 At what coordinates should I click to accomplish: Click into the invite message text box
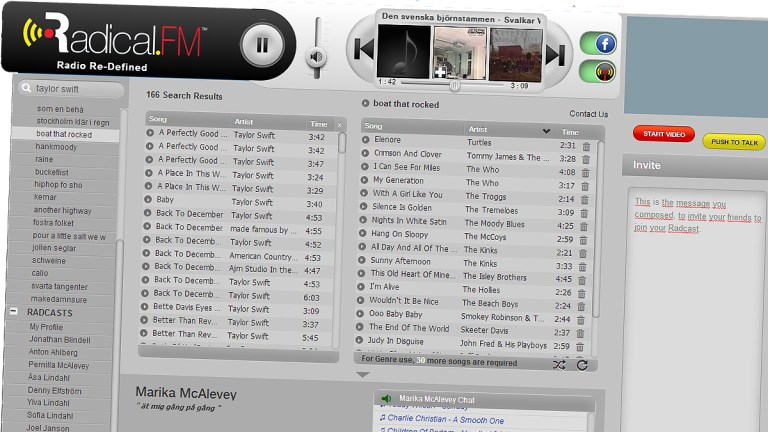[x=697, y=309]
